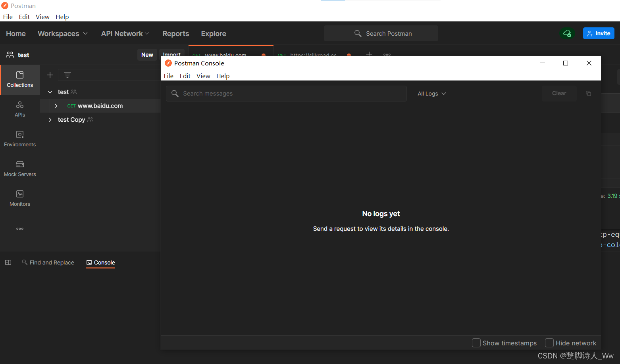Click the copy logs icon in Console
This screenshot has height=364, width=620.
tap(588, 93)
